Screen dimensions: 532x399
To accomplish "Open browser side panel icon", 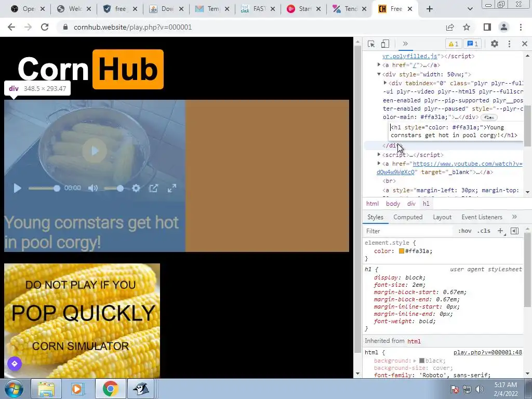I will point(487,27).
